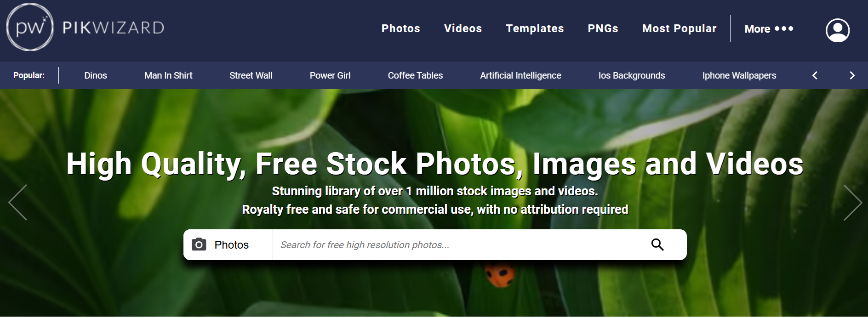Go to next hero slide arrow
Screen dimensions: 868x318
point(853,203)
